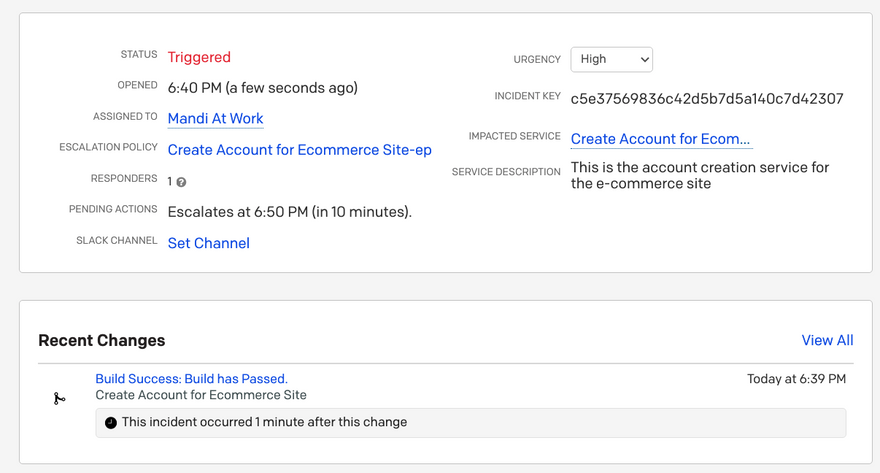Open the impacted service Create Account for Ecom... link
This screenshot has height=473, width=880.
click(x=660, y=139)
